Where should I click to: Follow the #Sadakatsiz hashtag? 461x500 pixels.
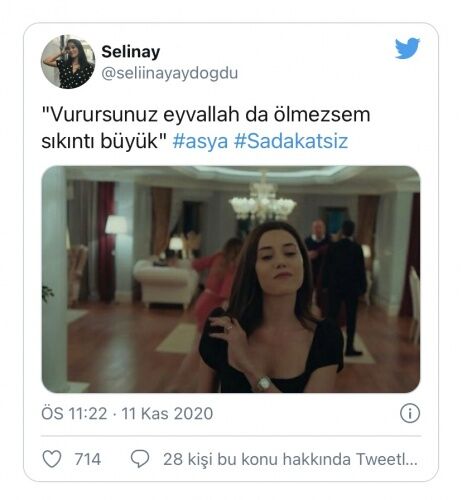coord(291,141)
